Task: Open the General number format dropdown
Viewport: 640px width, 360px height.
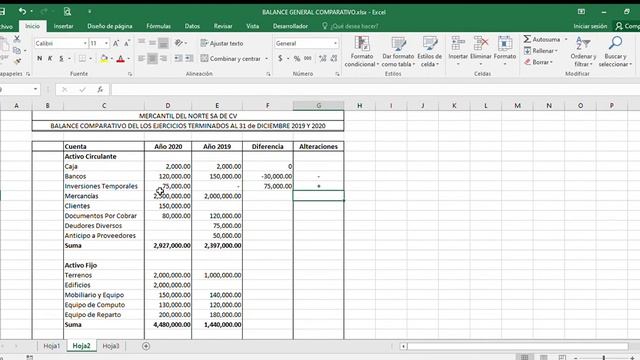Action: pos(335,43)
